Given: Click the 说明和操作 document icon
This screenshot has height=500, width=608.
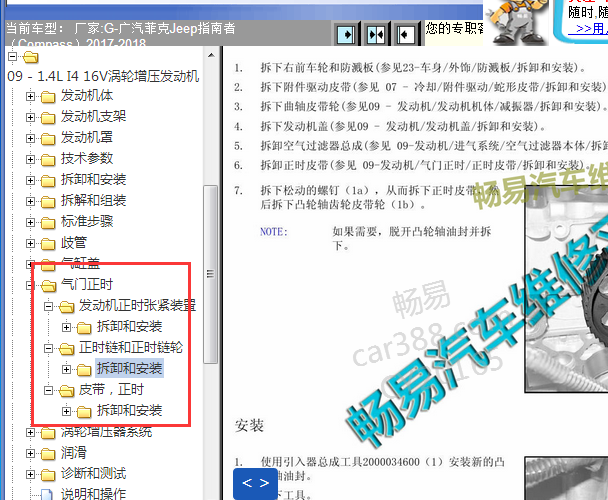Looking at the screenshot, I should click(x=47, y=495).
